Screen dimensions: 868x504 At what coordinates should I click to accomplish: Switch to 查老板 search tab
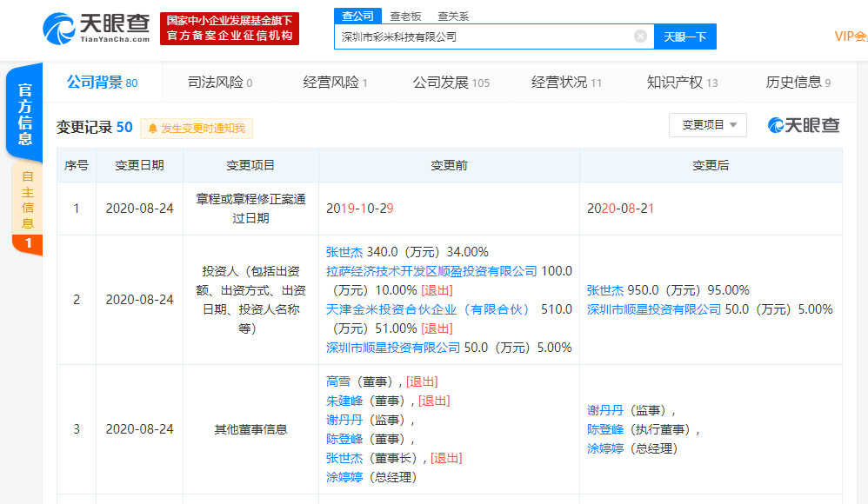point(405,16)
